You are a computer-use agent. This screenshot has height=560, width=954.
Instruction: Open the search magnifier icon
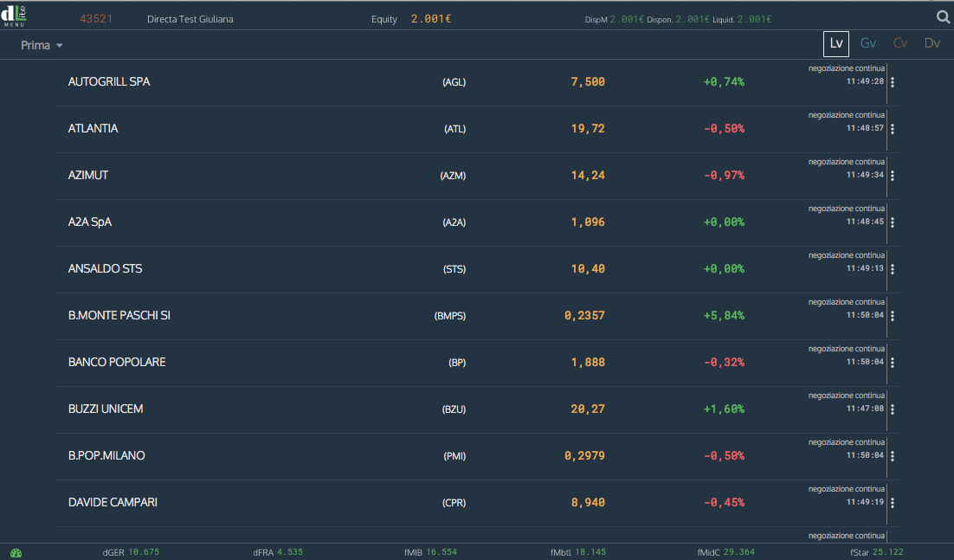(x=943, y=17)
